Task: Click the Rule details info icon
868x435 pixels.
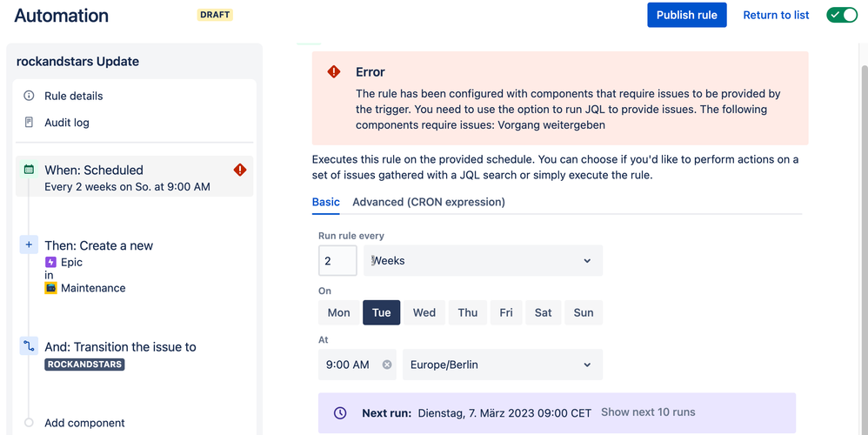Action: click(29, 96)
